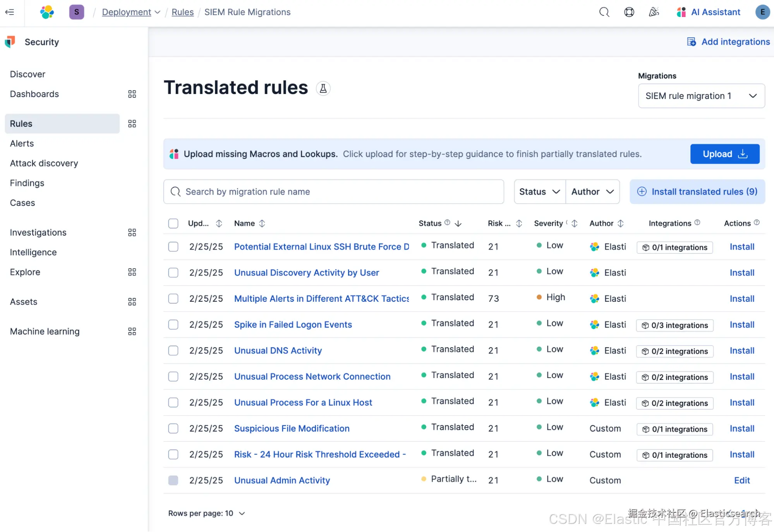Open Attack discovery in the sidebar
This screenshot has width=774, height=532.
44,163
